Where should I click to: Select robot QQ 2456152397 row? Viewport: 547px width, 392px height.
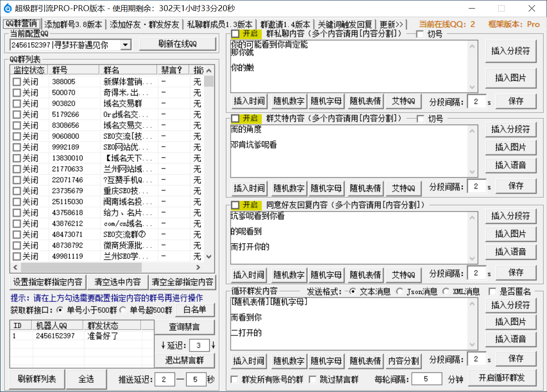click(x=55, y=336)
